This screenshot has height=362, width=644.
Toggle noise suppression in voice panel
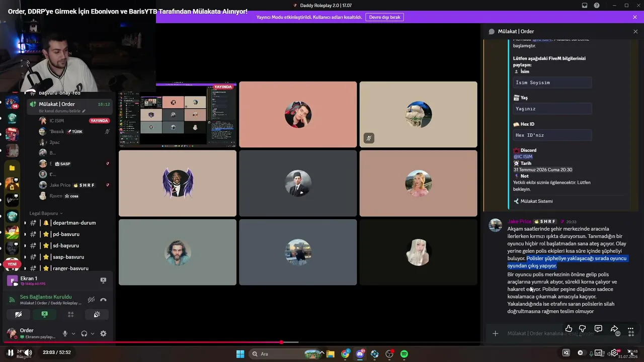[x=91, y=300]
